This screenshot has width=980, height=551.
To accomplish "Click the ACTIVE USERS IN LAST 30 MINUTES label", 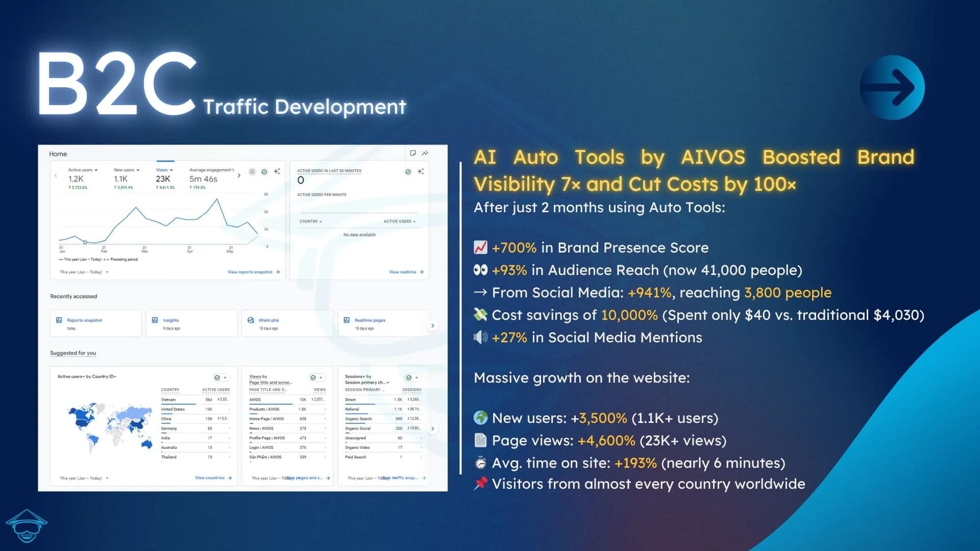I will point(329,171).
